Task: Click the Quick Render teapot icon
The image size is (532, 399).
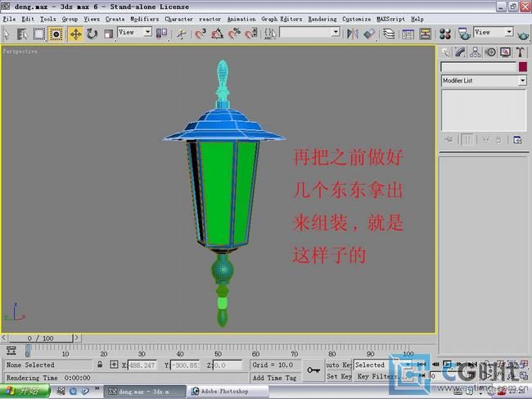Action: click(523, 34)
